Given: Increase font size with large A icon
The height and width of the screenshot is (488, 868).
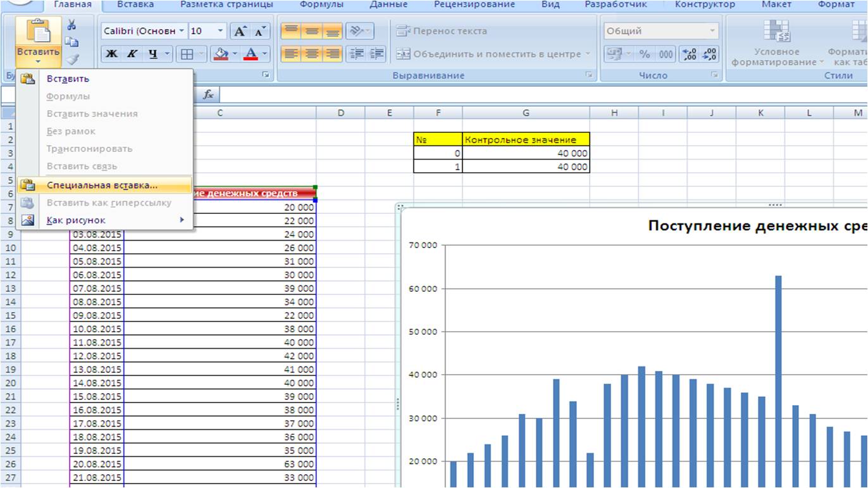Looking at the screenshot, I should coord(240,32).
